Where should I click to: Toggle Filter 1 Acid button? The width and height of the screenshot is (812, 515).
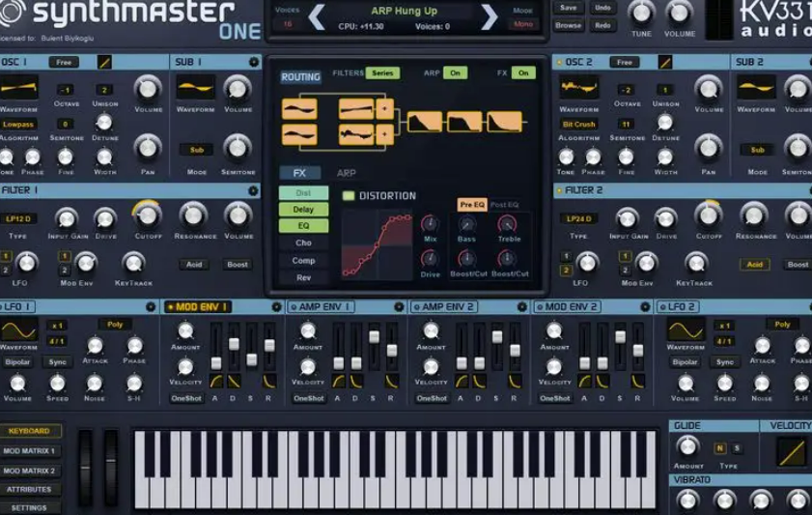coord(194,264)
